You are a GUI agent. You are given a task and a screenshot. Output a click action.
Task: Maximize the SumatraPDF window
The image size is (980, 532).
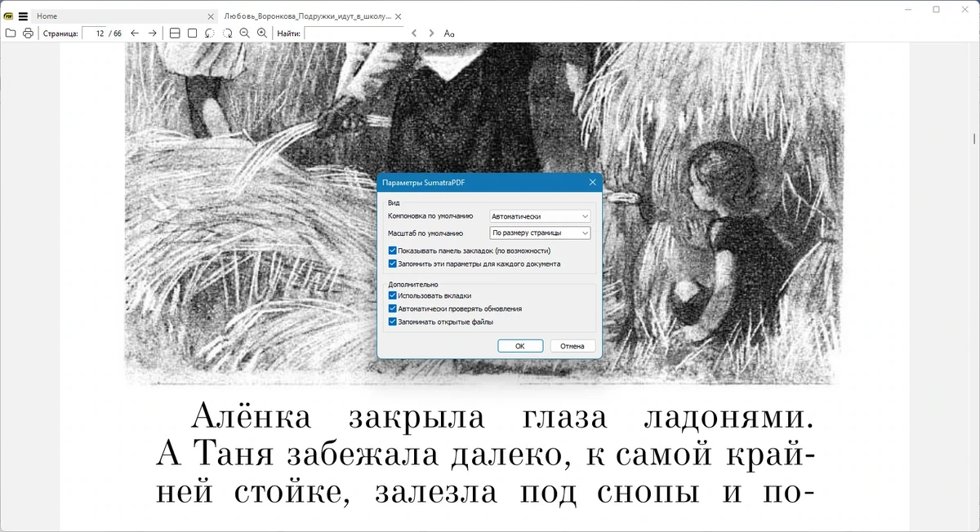[936, 10]
